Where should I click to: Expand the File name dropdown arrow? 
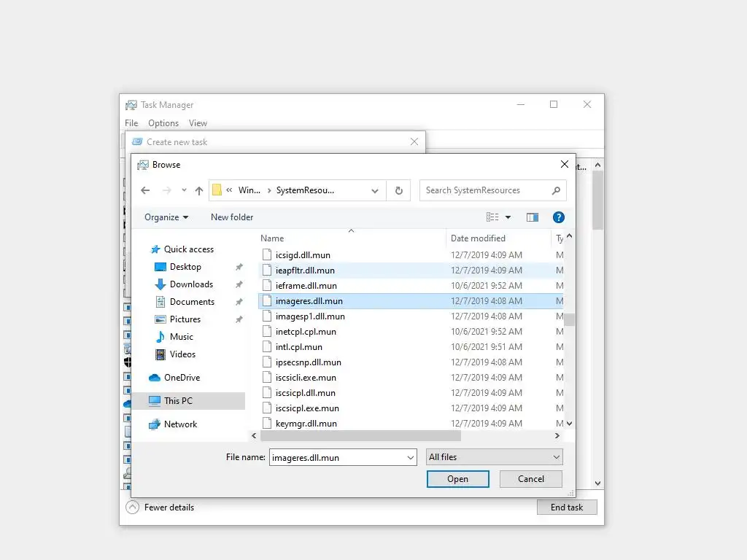pyautogui.click(x=411, y=458)
